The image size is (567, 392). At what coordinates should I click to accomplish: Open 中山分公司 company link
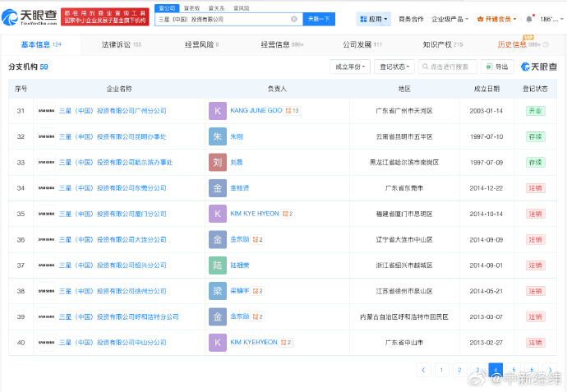pos(113,343)
